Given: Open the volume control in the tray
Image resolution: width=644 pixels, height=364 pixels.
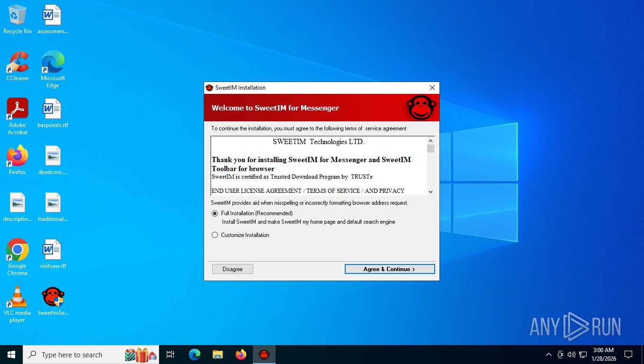Looking at the screenshot, I should tap(572, 355).
